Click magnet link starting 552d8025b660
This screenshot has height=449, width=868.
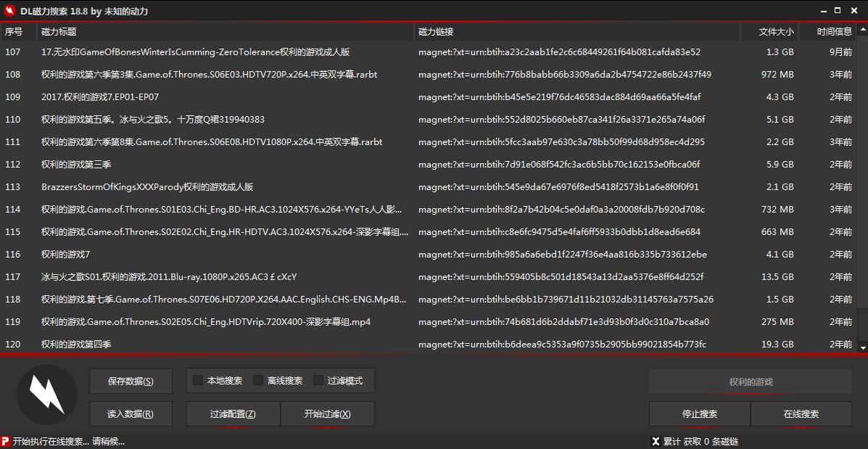click(561, 120)
